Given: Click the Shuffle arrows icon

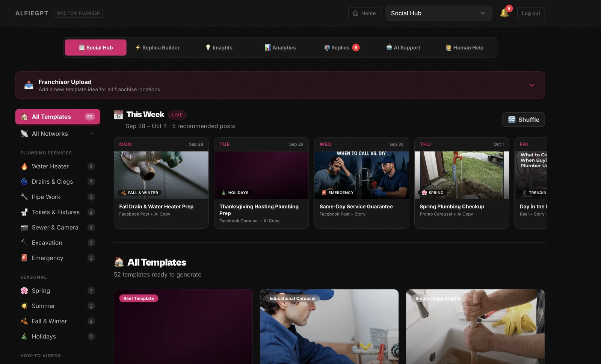Looking at the screenshot, I should [512, 119].
